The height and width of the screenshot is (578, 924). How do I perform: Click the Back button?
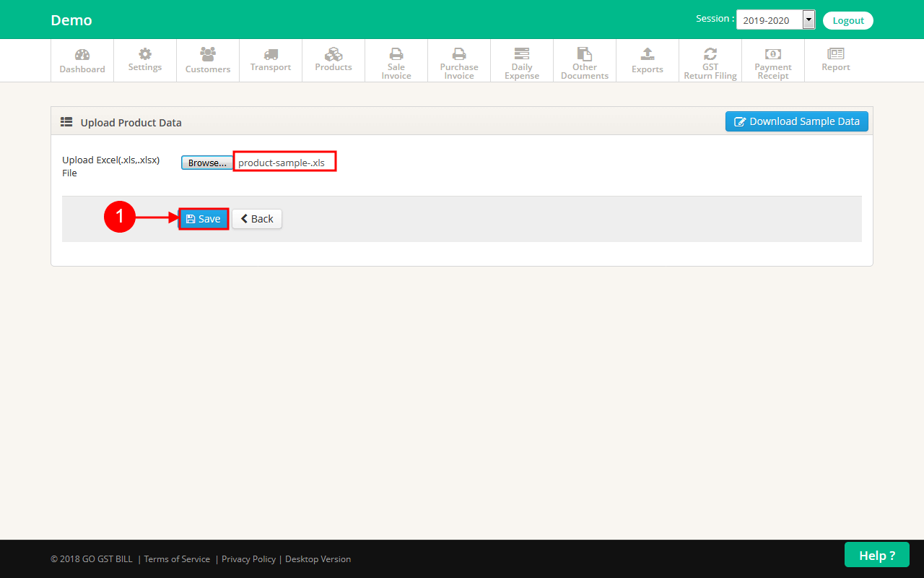coord(257,219)
